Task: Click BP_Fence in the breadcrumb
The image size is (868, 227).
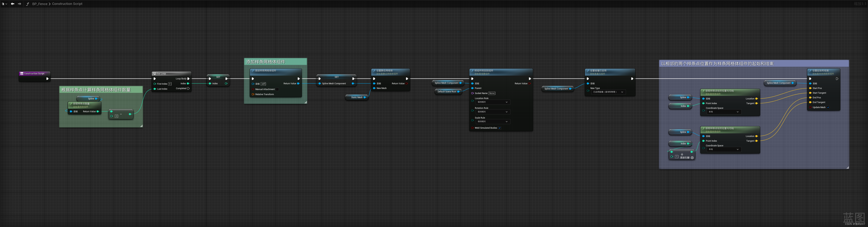Action: (40, 4)
